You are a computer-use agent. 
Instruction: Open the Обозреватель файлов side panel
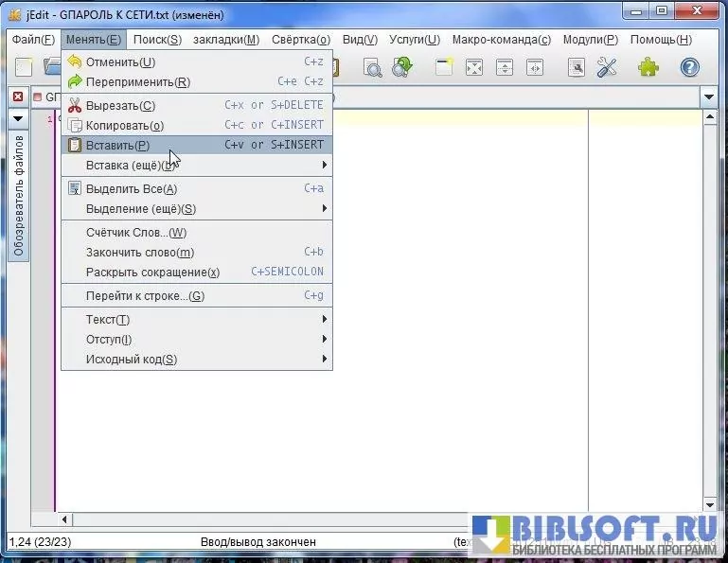coord(18,197)
